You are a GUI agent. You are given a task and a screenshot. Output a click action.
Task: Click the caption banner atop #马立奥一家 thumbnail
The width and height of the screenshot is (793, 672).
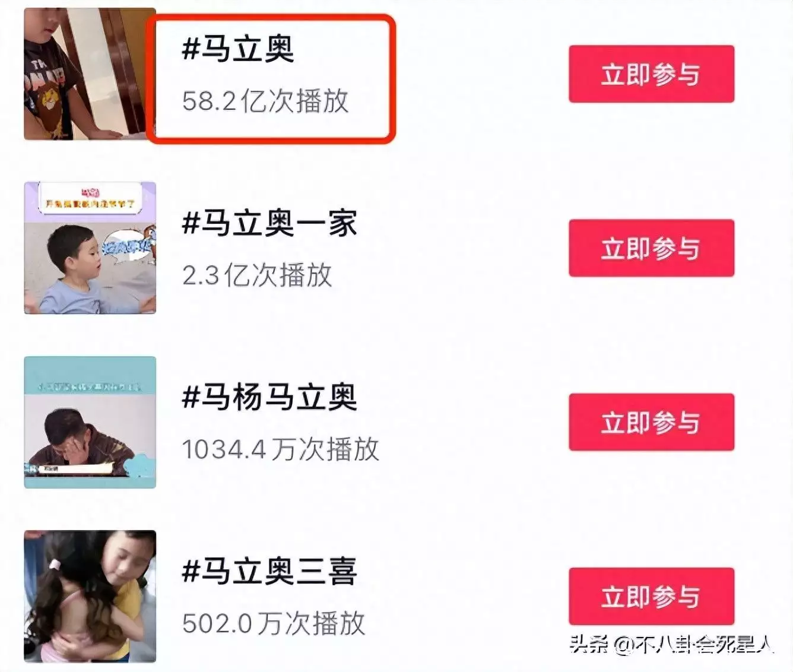click(90, 198)
